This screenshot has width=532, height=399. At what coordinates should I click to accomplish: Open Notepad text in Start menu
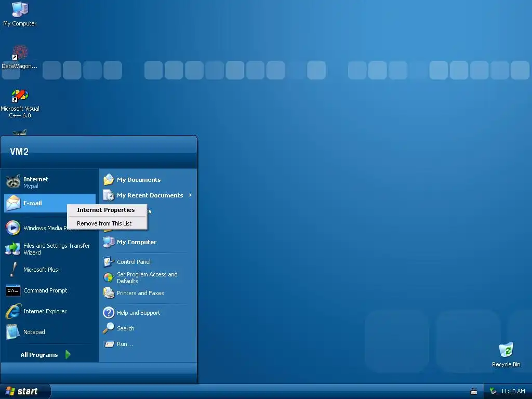[x=34, y=332]
